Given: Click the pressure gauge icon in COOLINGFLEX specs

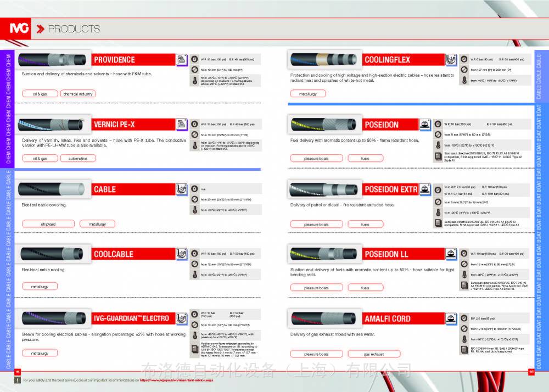Looking at the screenshot, I should [x=464, y=59].
